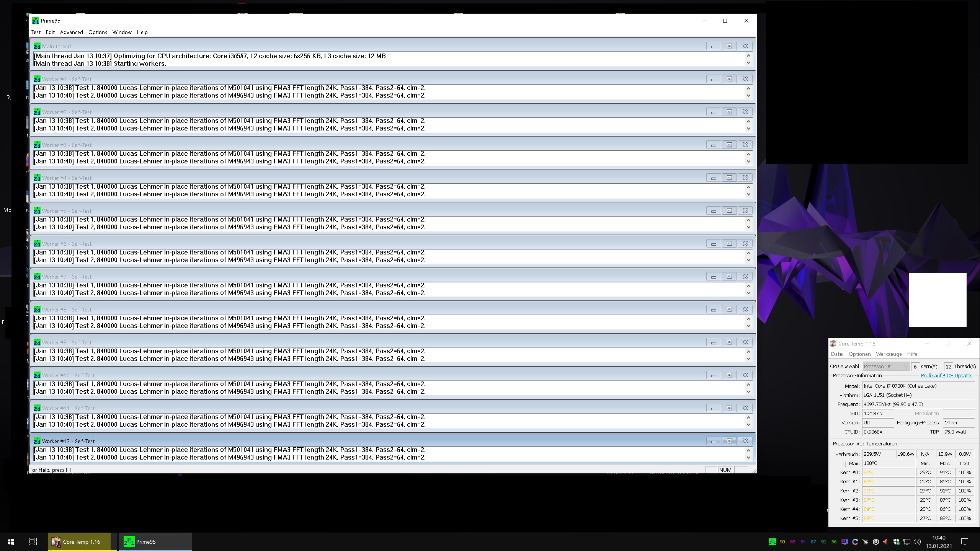Click the Prime95 icon in system tray
Viewport: 980px width, 551px height.
coord(772,542)
